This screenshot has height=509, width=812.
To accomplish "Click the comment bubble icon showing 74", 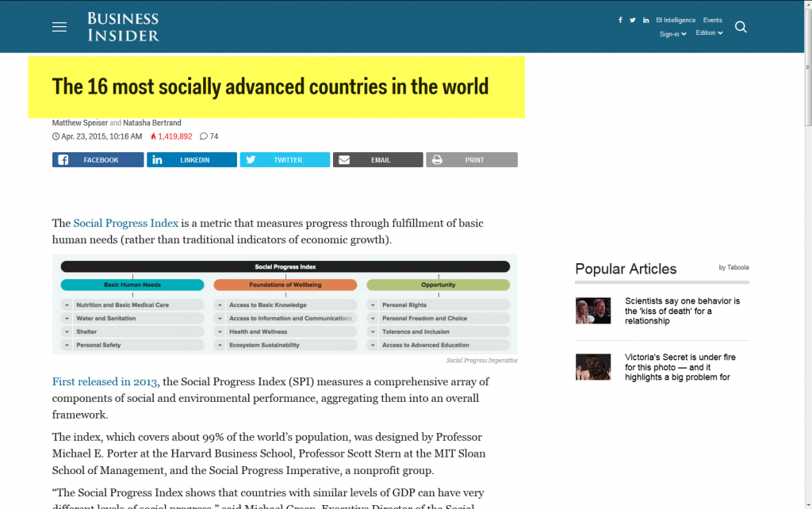I will (x=204, y=136).
